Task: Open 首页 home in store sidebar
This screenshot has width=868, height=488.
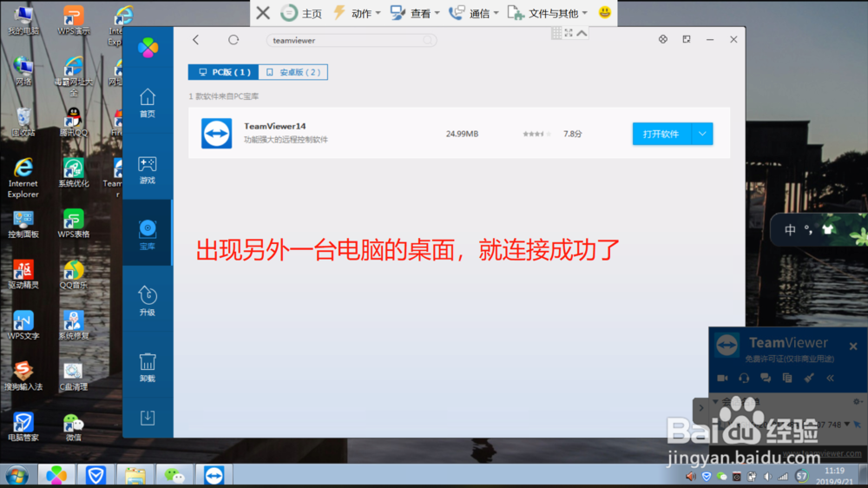Action: 148,103
